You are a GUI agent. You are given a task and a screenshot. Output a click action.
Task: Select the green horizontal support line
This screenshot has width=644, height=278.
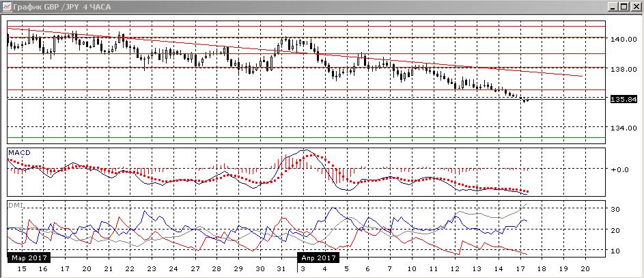point(306,137)
